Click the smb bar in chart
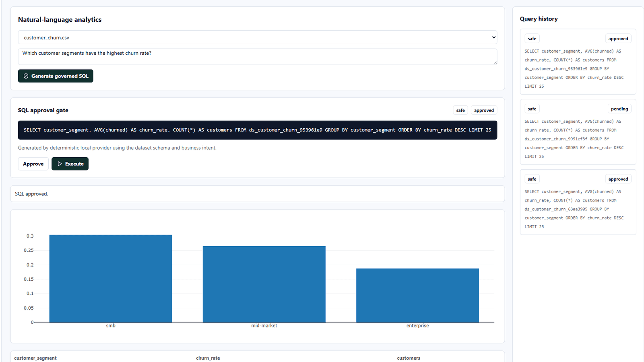644x362 pixels. coord(111,278)
